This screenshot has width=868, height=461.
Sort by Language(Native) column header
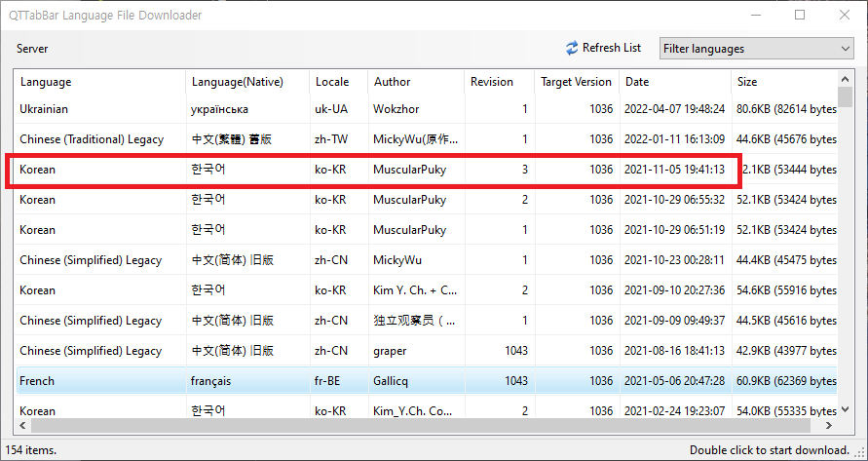tap(247, 82)
